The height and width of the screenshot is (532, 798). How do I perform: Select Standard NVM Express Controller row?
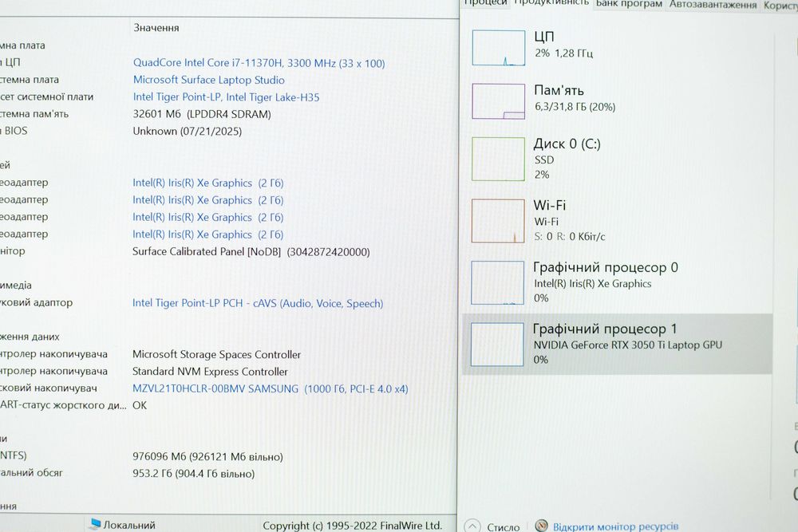210,372
